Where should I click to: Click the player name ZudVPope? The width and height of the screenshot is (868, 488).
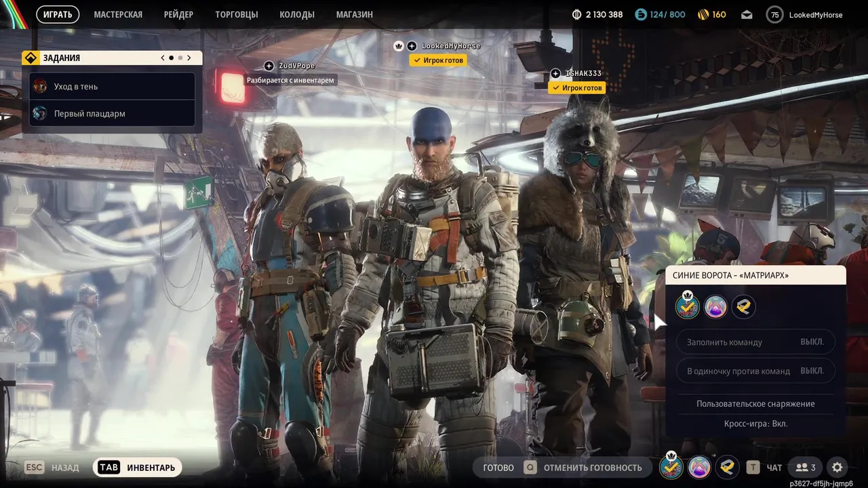(x=297, y=66)
